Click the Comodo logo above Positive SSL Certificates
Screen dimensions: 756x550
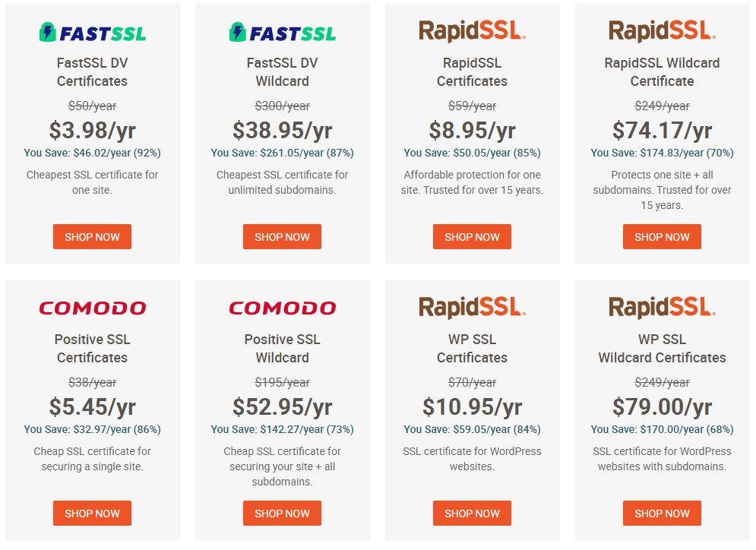tap(92, 308)
